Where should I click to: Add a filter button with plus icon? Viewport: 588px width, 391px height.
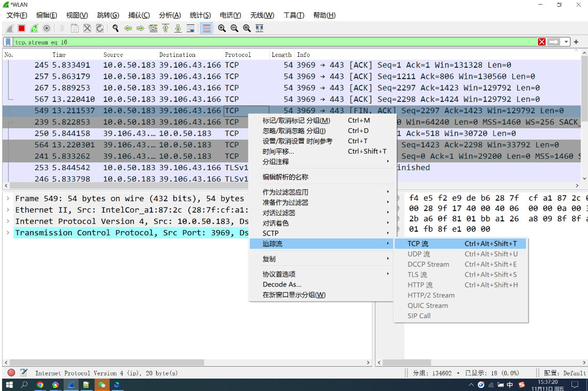(x=576, y=42)
